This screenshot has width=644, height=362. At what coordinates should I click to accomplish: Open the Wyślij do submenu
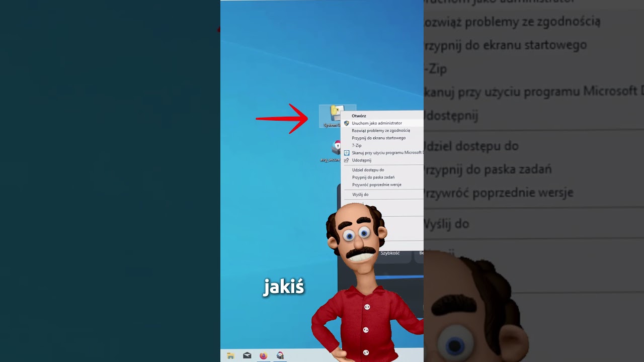coord(360,195)
